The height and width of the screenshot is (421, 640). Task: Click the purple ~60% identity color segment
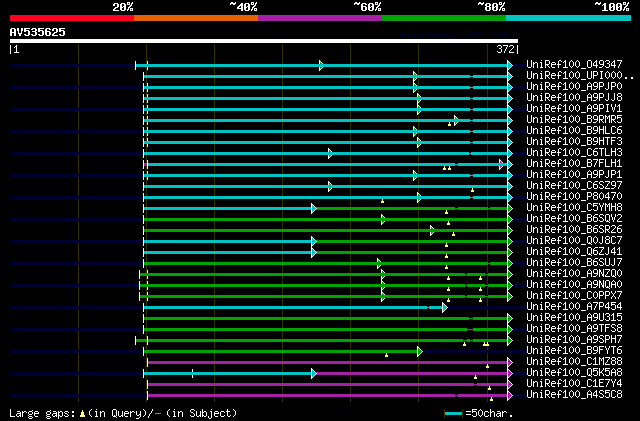[320, 18]
